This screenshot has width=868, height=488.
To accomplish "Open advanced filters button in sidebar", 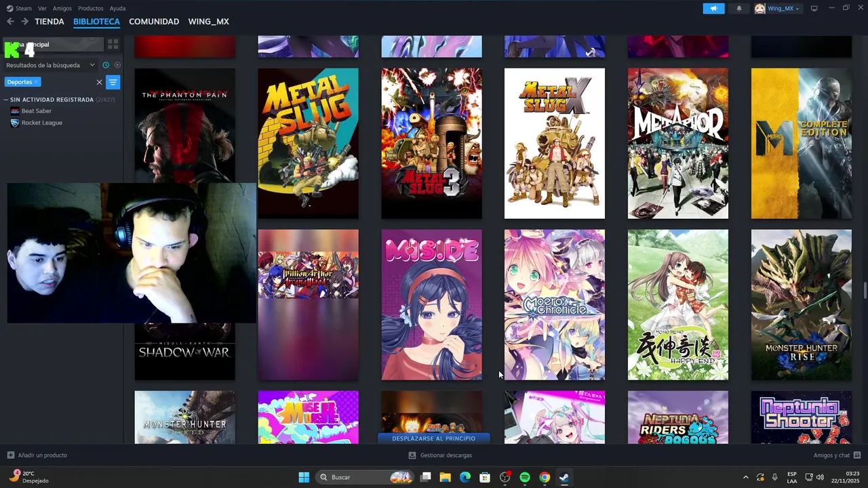I will click(113, 82).
